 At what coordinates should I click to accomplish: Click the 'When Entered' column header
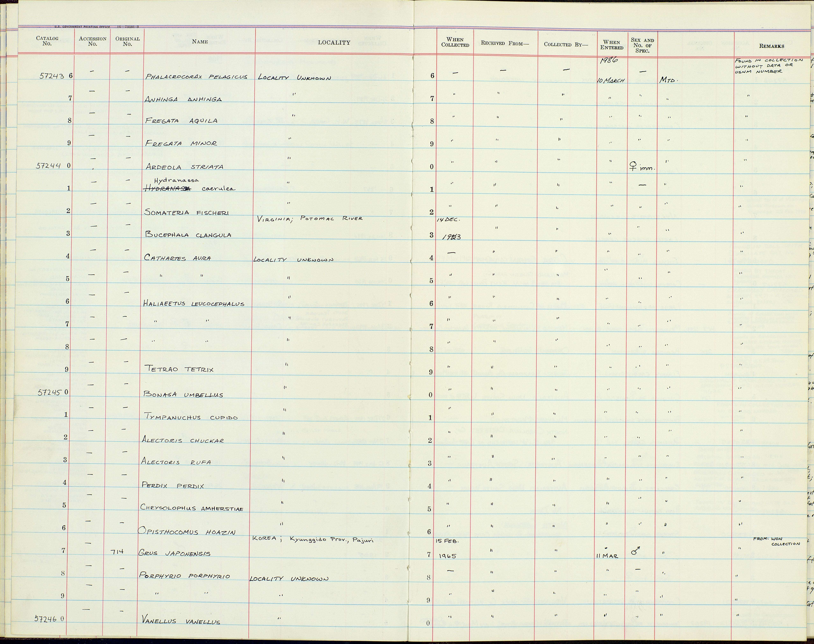click(612, 45)
